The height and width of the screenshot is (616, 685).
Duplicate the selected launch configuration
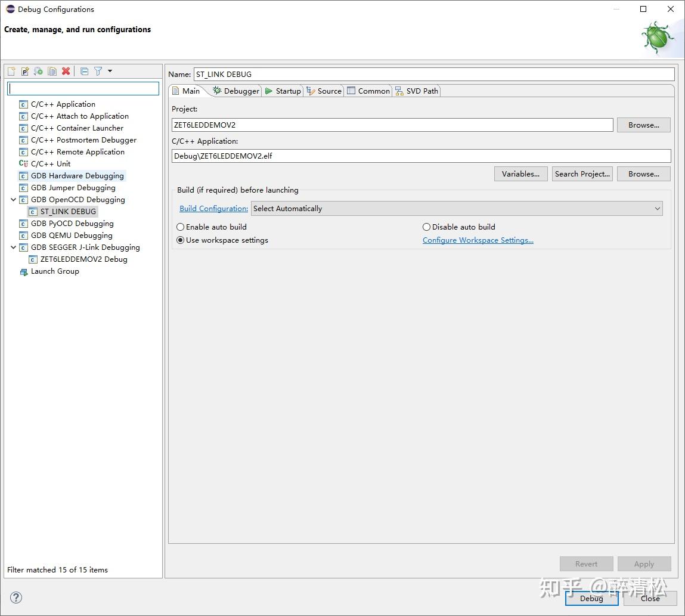click(52, 71)
